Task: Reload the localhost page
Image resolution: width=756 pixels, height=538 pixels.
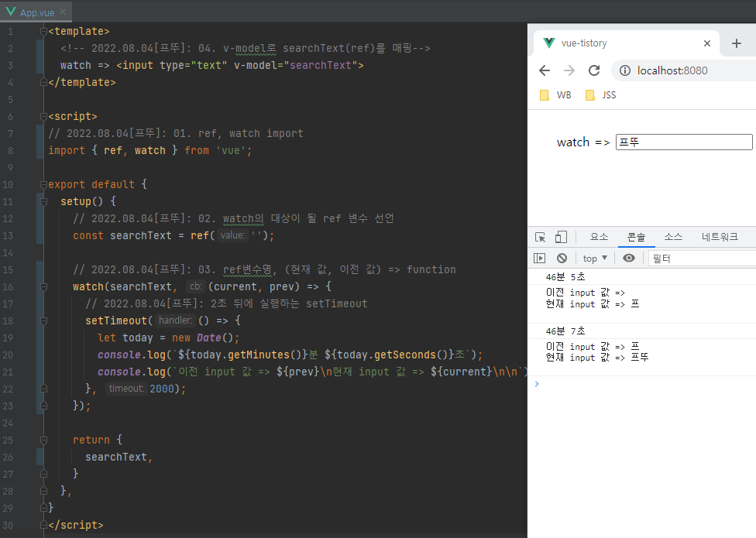Action: point(594,70)
